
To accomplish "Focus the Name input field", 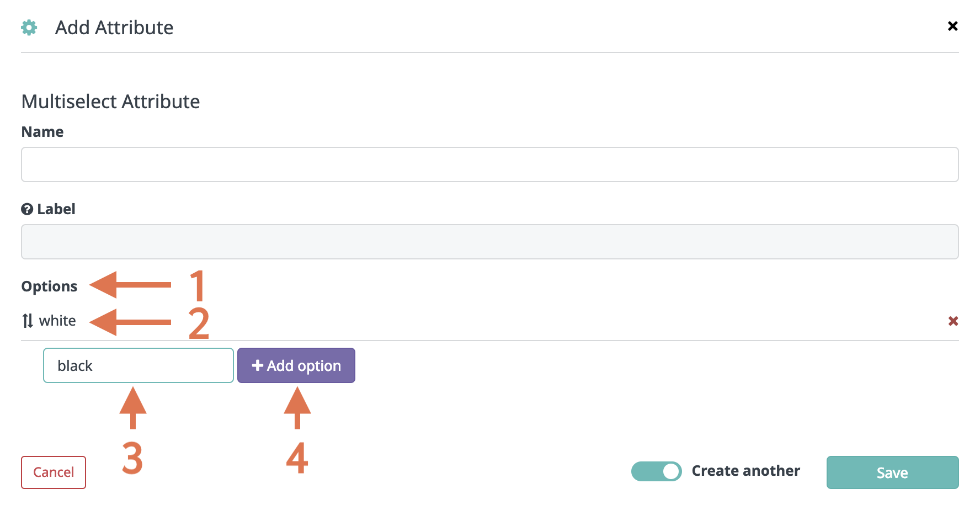I will pyautogui.click(x=490, y=164).
